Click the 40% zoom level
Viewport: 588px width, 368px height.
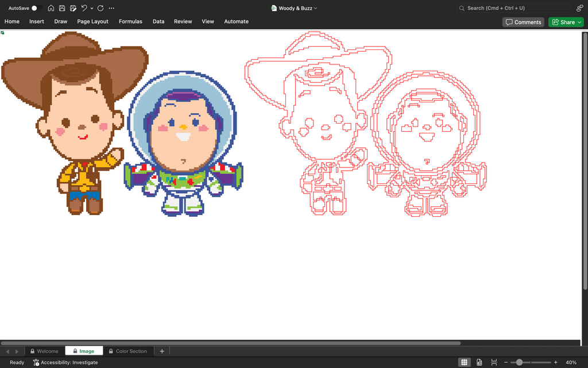point(571,362)
